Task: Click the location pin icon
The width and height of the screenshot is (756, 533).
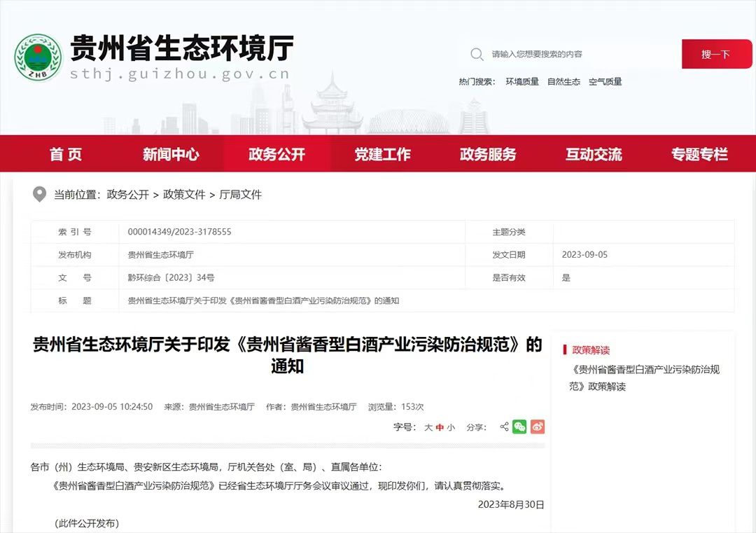Action: [x=39, y=195]
